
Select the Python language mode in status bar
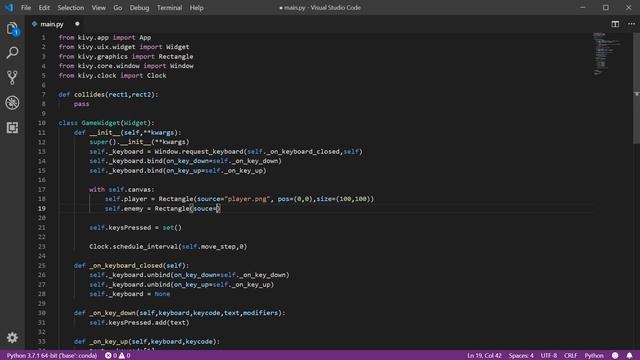click(x=594, y=356)
